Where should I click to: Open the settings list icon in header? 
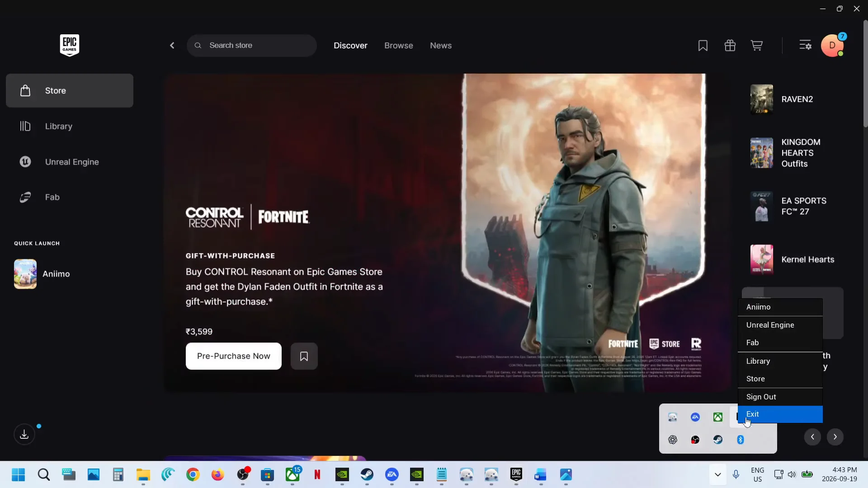805,45
